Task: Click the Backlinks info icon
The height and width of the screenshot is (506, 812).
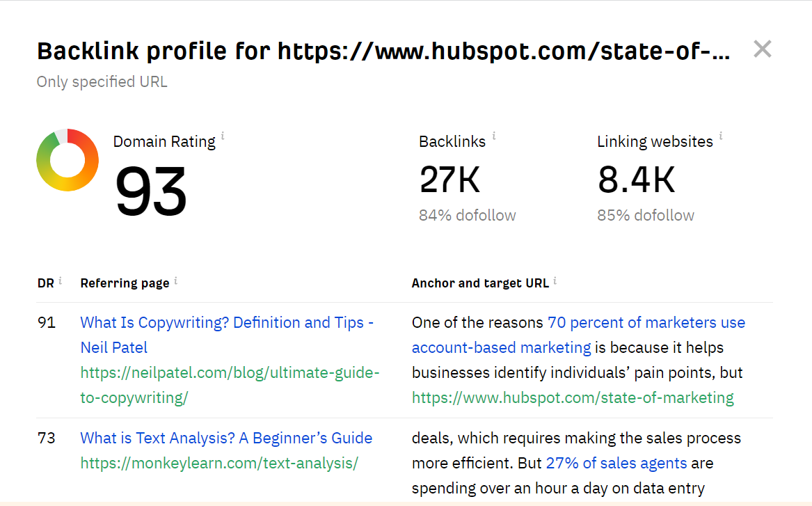Action: pyautogui.click(x=494, y=136)
